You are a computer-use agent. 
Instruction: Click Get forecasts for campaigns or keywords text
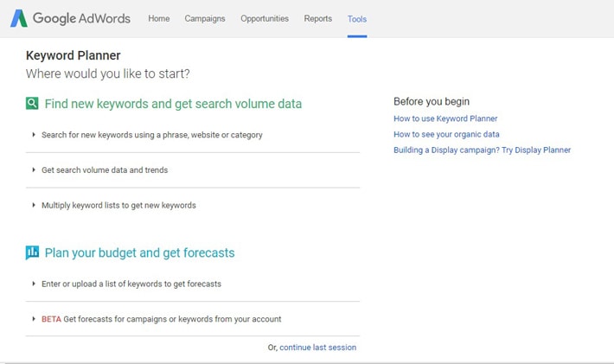[172, 319]
